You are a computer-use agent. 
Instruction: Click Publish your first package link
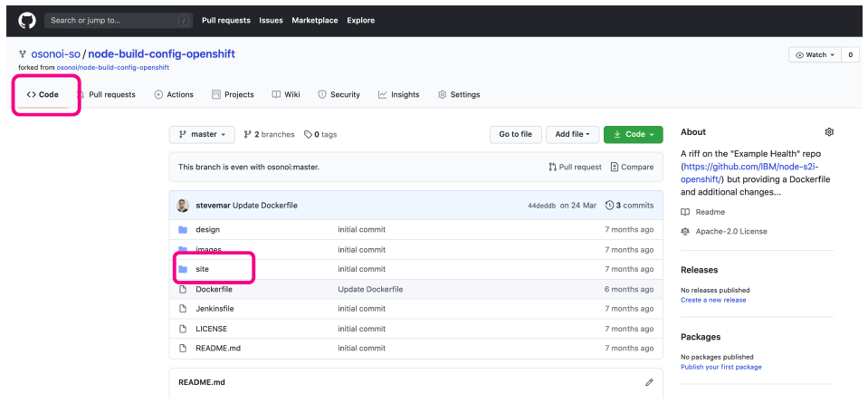[721, 367]
